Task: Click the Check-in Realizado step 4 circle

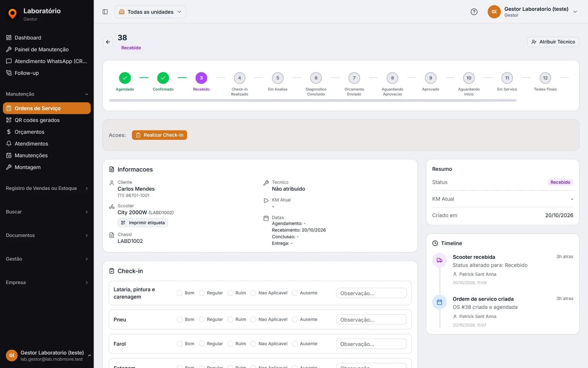Action: coord(240,78)
